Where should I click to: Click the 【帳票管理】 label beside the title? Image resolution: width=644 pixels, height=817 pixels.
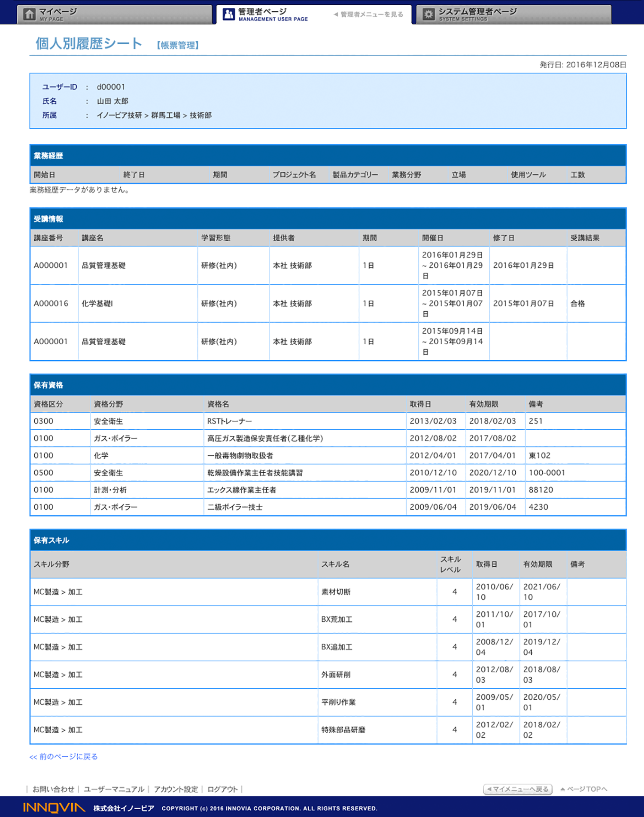click(178, 45)
